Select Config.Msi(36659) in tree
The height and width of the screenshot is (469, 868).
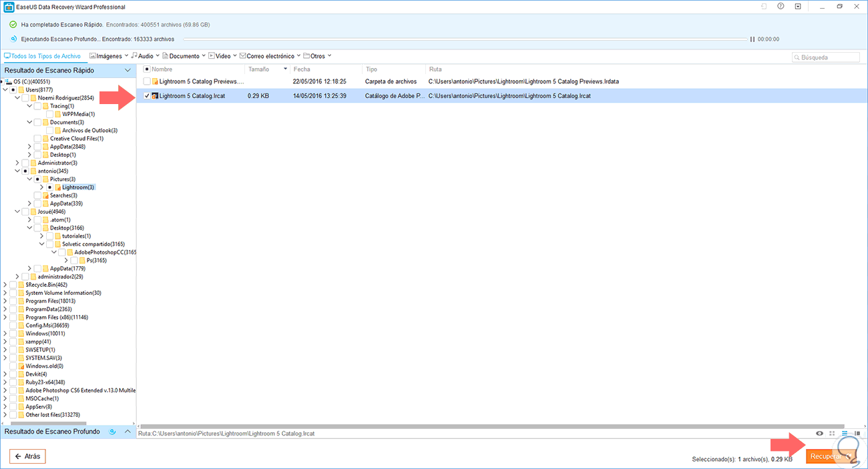(47, 326)
